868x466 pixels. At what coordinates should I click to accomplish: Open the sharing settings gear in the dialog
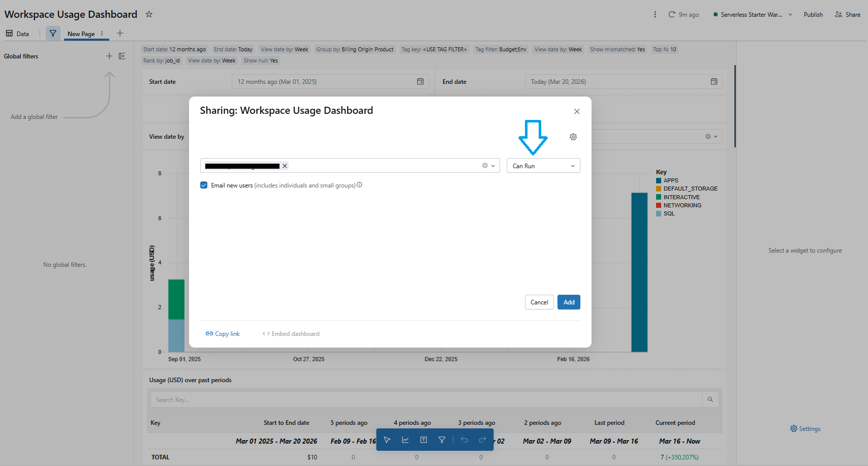pyautogui.click(x=573, y=137)
